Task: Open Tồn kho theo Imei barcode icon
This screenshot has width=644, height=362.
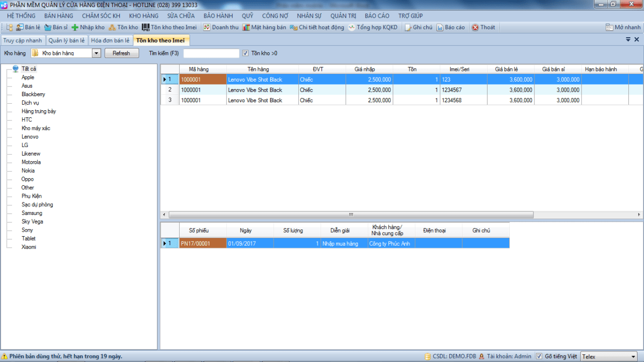Action: (145, 27)
